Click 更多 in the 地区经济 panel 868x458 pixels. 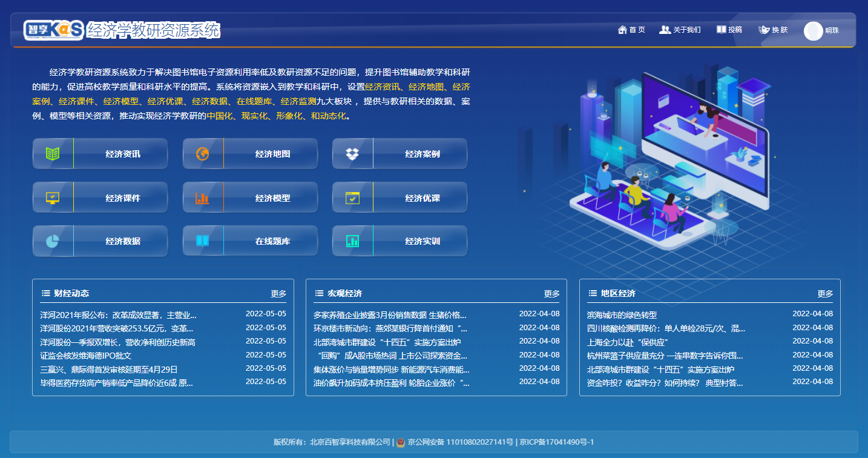tap(825, 294)
